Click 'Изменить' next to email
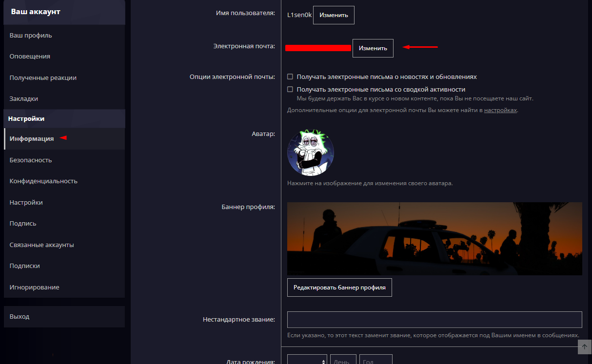Viewport: 592px width, 364px height. click(373, 48)
